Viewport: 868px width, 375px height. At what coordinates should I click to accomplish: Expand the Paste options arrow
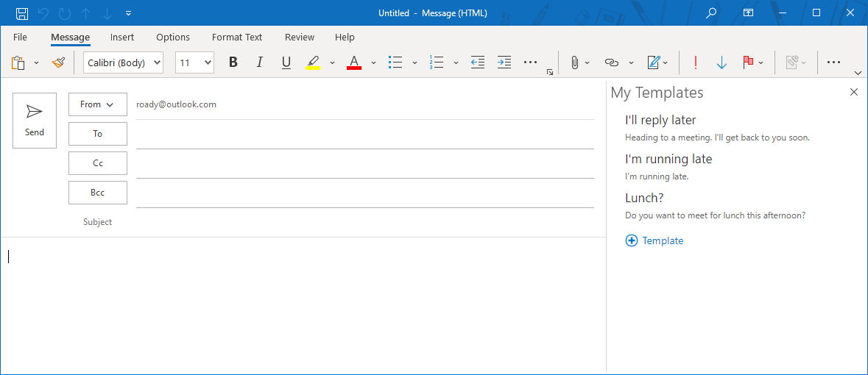pyautogui.click(x=37, y=63)
